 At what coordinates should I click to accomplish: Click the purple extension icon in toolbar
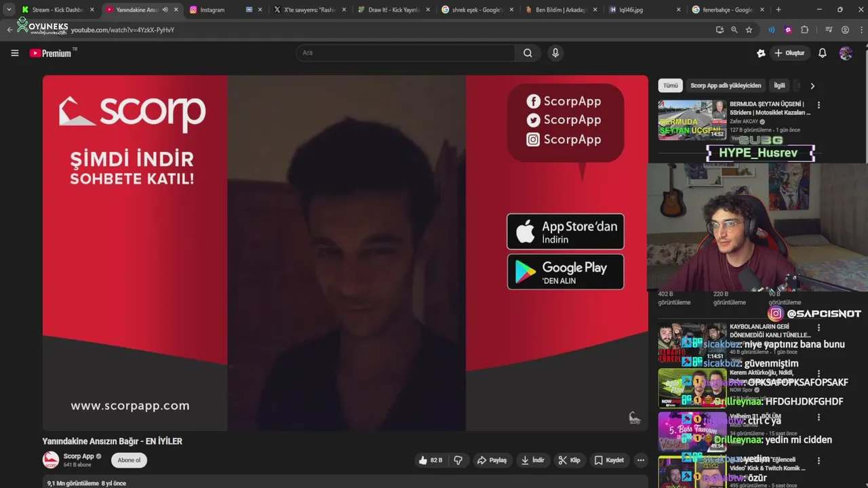click(x=788, y=30)
